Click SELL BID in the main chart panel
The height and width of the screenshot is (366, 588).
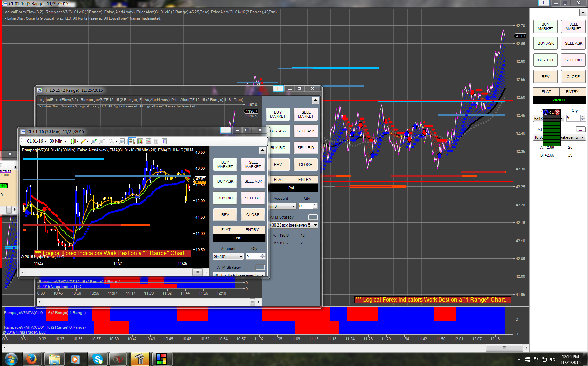point(573,60)
